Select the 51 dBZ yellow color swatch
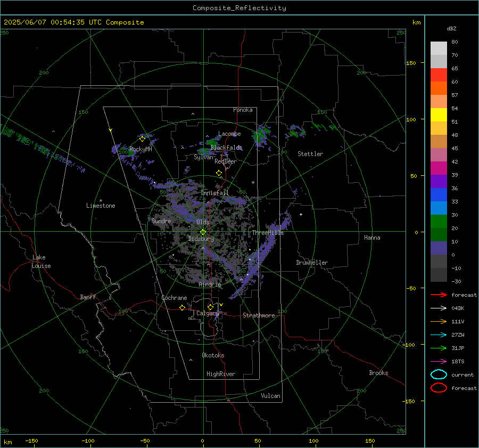The height and width of the screenshot is (448, 479). coord(439,115)
